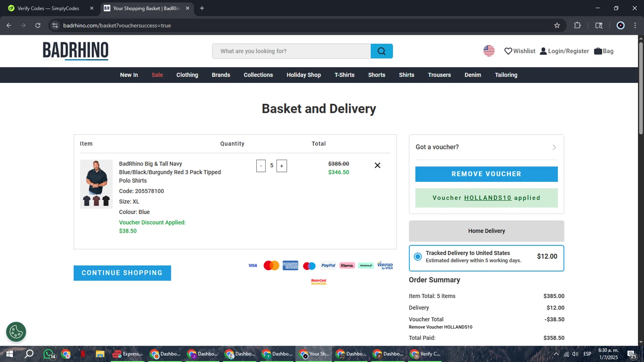Open the network status icon in the system tray

(566, 354)
